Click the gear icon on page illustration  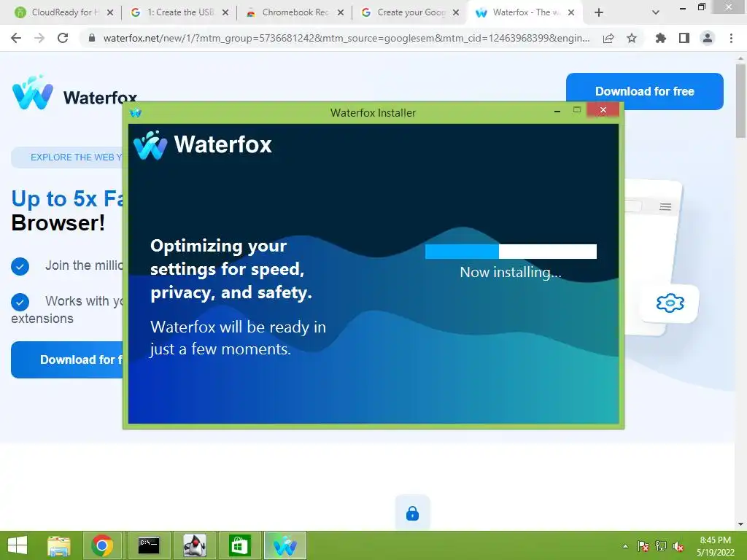670,303
